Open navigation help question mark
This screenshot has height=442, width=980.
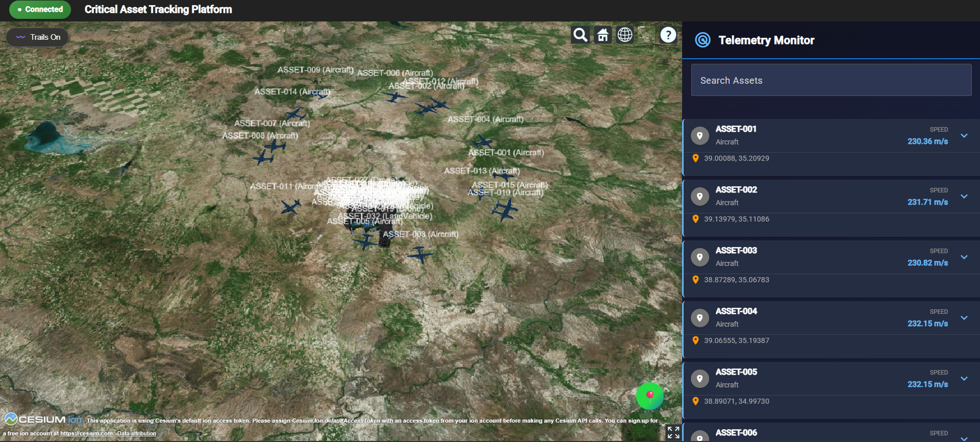668,35
